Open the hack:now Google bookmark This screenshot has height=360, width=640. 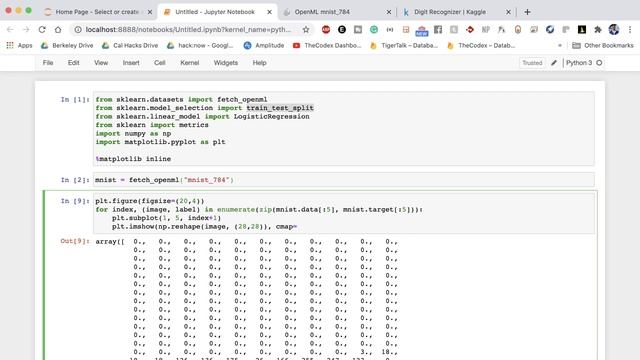[200, 45]
